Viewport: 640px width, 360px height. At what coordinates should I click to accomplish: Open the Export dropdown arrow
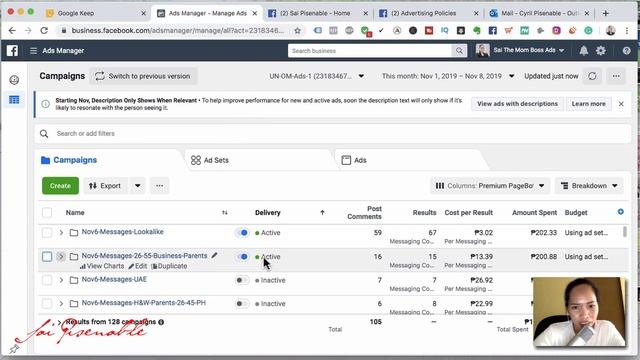click(138, 186)
